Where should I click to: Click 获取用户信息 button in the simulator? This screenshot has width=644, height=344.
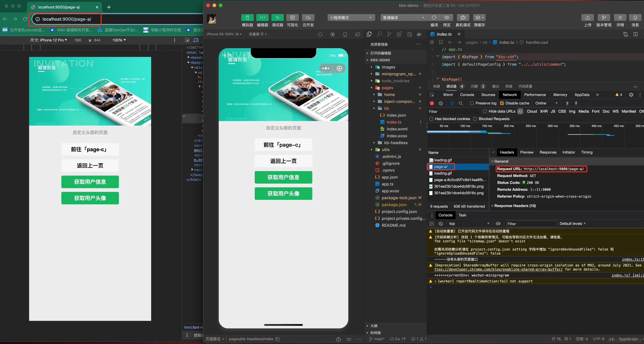[283, 177]
